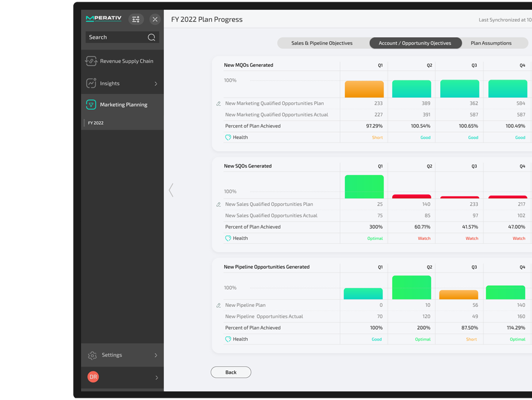Switch to Sales & Pipeline Objectives tab
The image size is (532, 400).
(x=321, y=43)
